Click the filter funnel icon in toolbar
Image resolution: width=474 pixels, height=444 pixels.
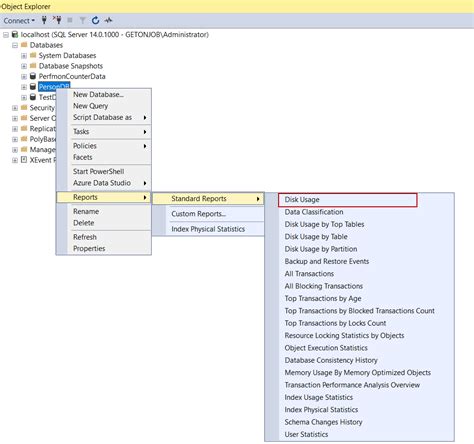(82, 21)
